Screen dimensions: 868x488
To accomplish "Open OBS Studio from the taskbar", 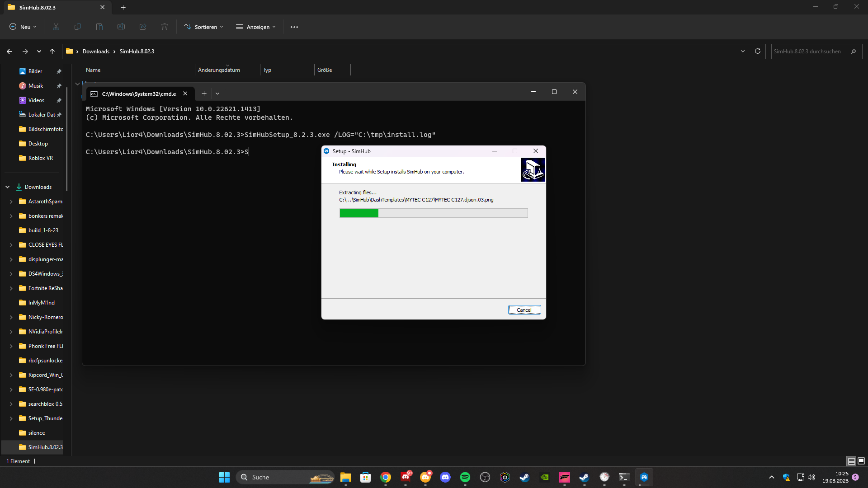I will pyautogui.click(x=485, y=477).
